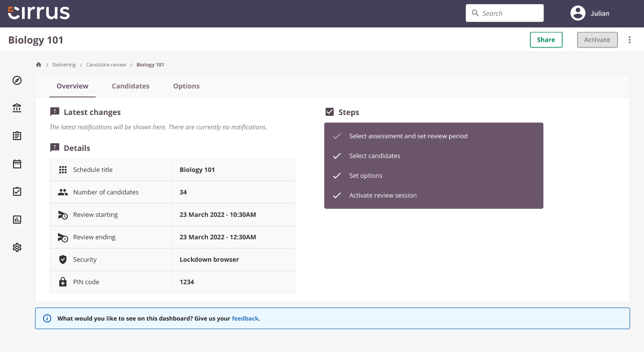The height and width of the screenshot is (352, 644).
Task: Click the Latest changes speech bubble icon
Action: pyautogui.click(x=55, y=112)
